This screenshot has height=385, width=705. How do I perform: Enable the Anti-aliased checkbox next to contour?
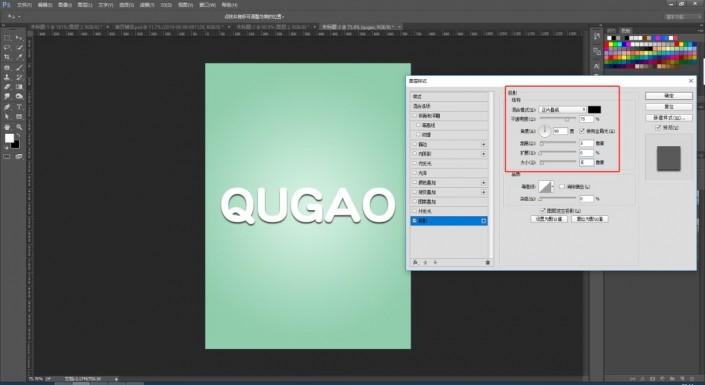[x=562, y=187]
